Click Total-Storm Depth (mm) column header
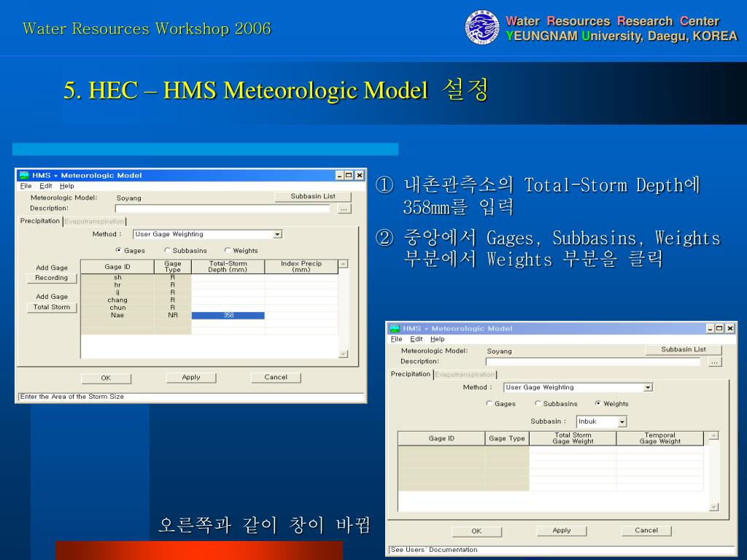 coord(228,267)
